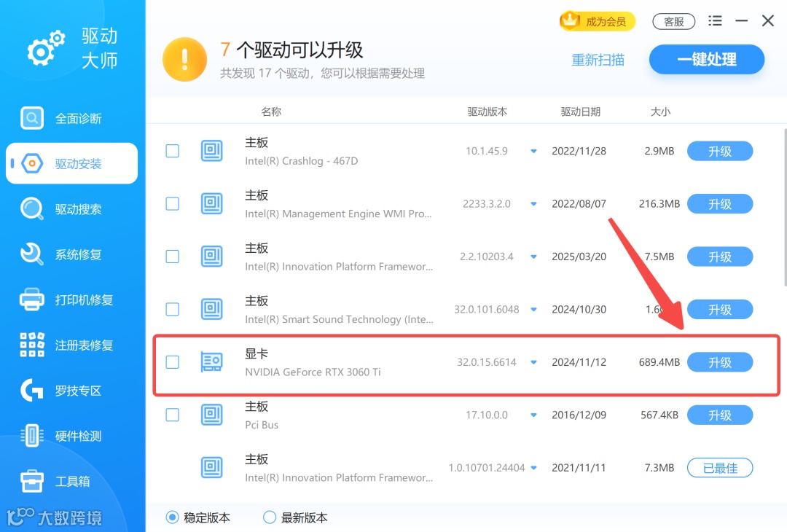Click motherboard icon of 2.2.10203.4 row

[x=212, y=257]
